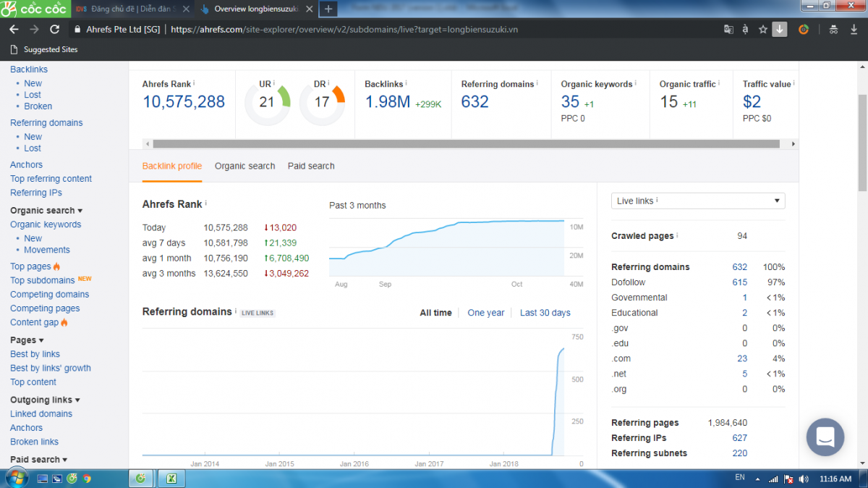Collapse the Outgoing links sidebar section
The width and height of the screenshot is (868, 488).
[45, 400]
